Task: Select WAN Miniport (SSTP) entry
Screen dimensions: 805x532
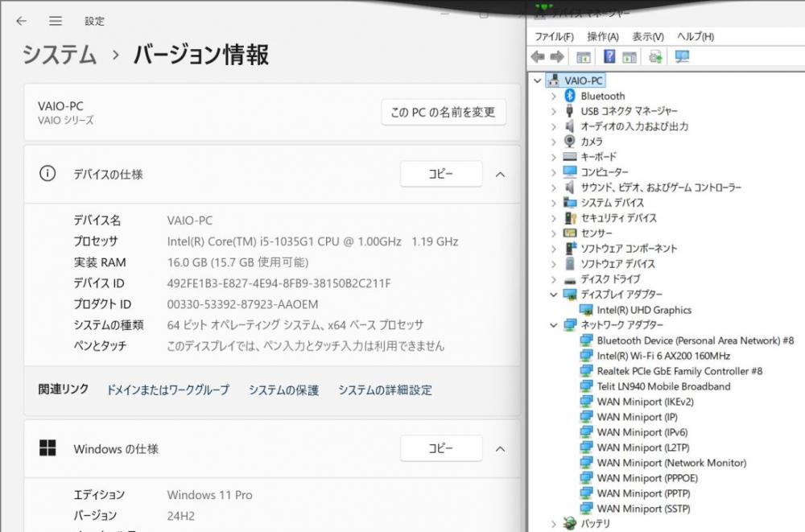Action: pos(643,509)
